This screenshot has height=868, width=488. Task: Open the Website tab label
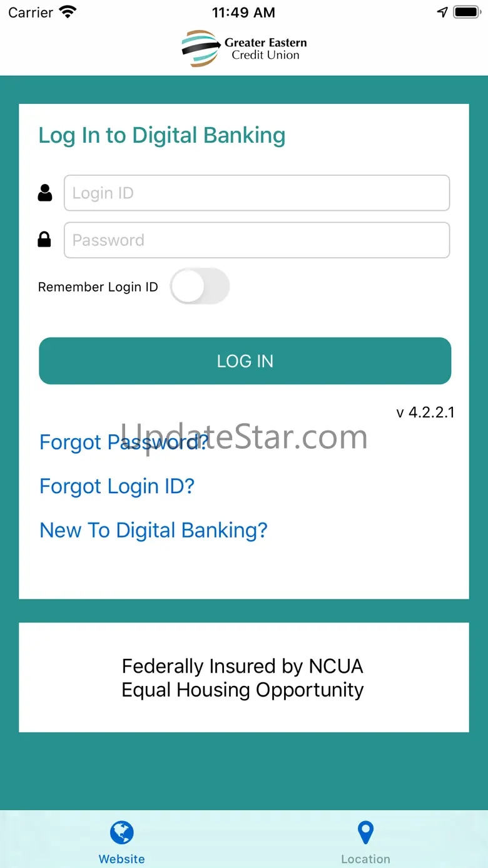122,859
